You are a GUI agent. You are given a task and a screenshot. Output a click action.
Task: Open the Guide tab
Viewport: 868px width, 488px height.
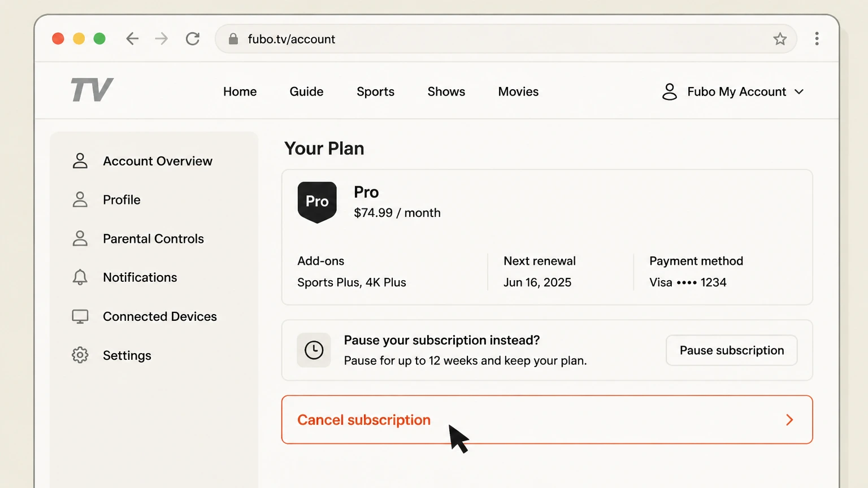306,91
